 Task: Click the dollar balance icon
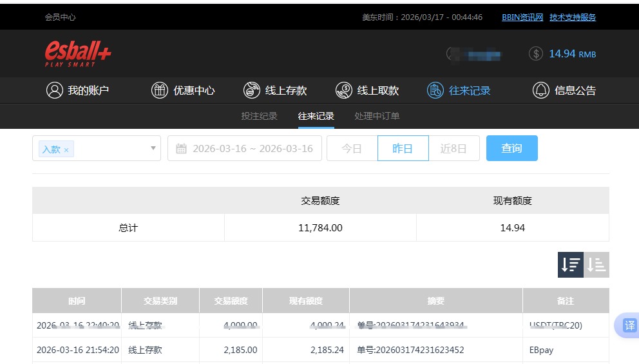(x=535, y=53)
